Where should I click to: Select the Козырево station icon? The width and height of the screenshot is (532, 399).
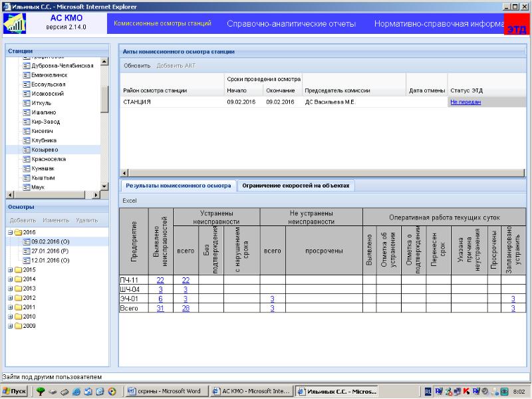tap(27, 150)
